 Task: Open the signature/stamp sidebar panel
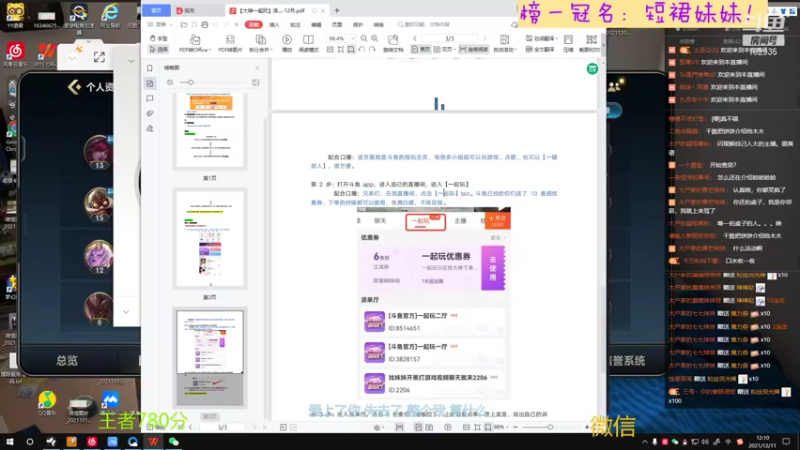point(149,129)
